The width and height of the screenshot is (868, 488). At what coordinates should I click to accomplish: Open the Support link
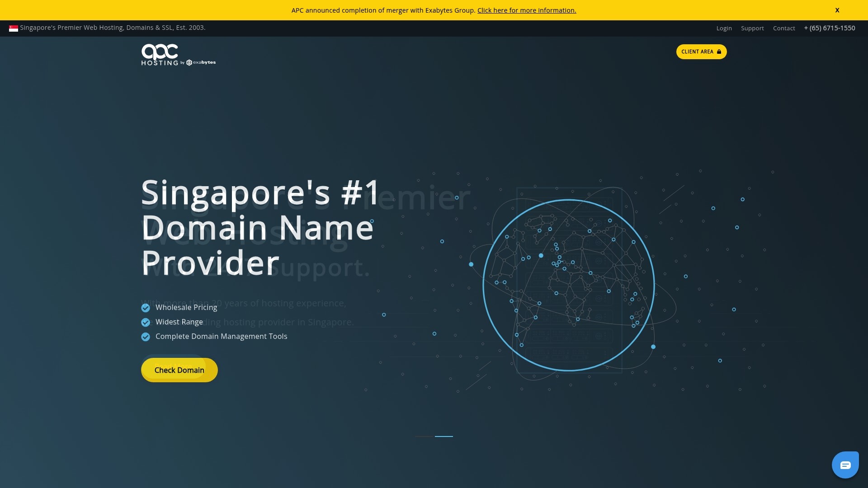[752, 28]
